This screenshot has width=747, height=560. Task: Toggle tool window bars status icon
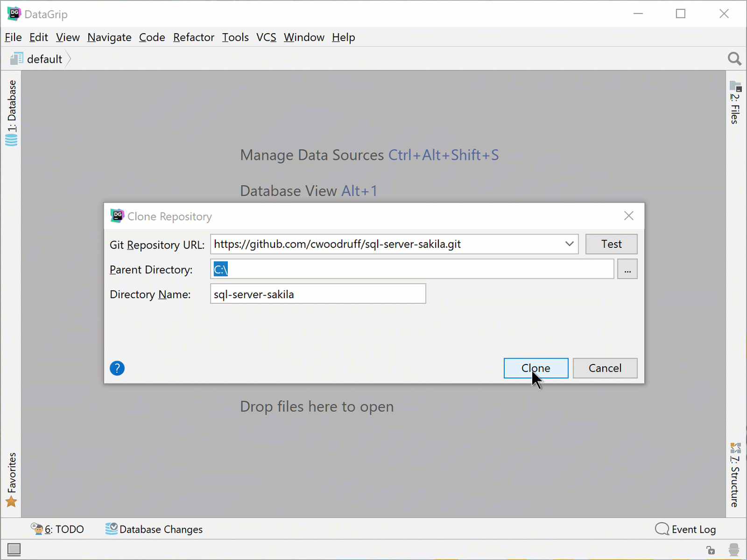tap(14, 549)
